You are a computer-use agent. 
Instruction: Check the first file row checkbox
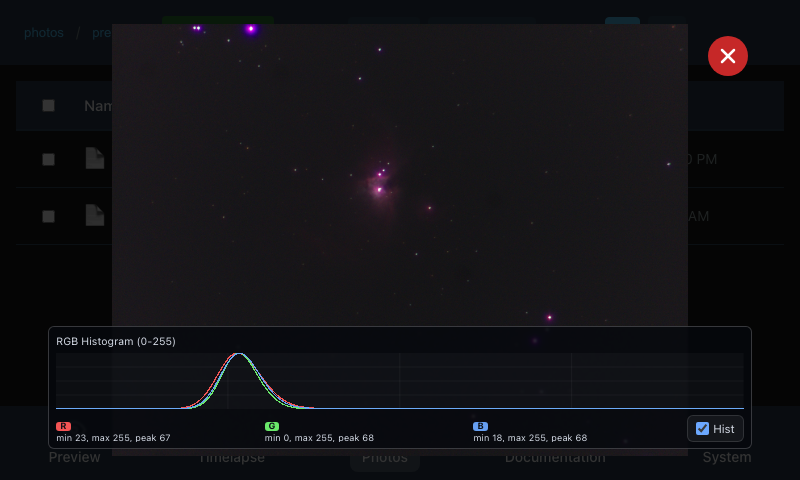(48, 159)
